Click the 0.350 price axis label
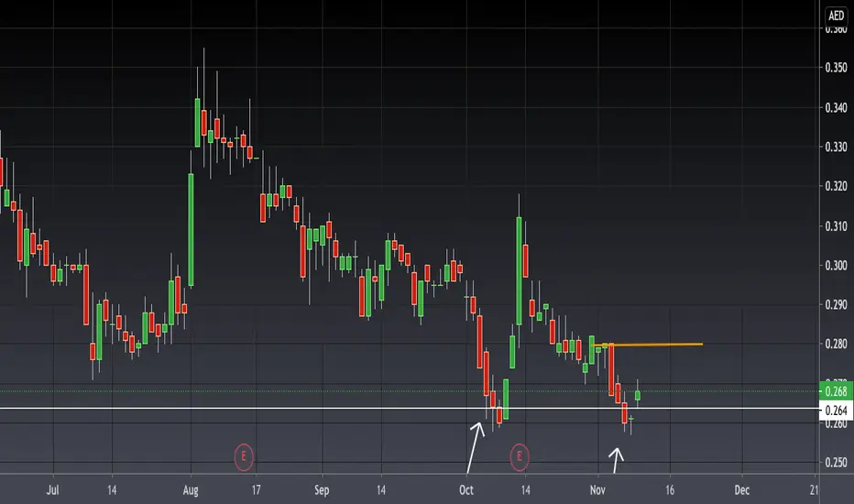The image size is (854, 504). (x=836, y=68)
